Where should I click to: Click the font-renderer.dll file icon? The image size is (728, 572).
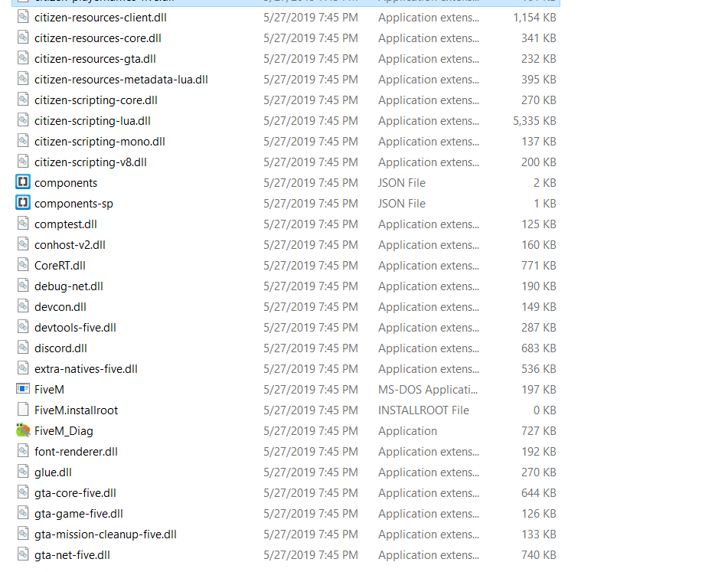(x=23, y=451)
